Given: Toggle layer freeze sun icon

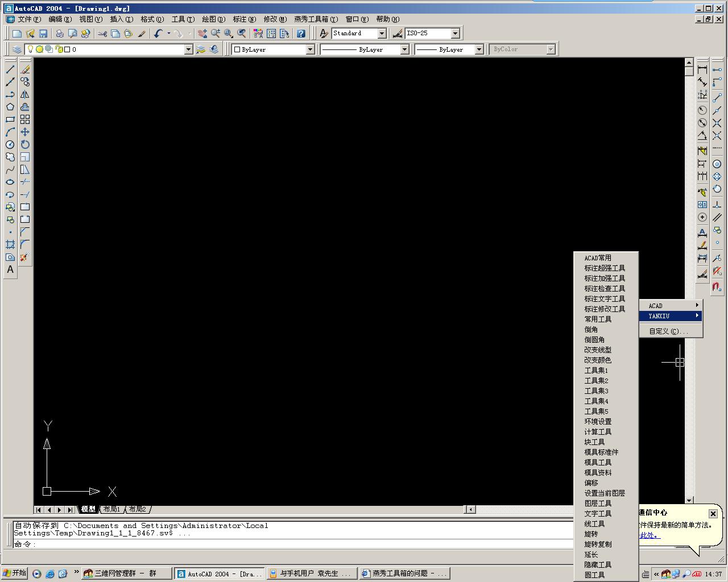Looking at the screenshot, I should point(39,49).
